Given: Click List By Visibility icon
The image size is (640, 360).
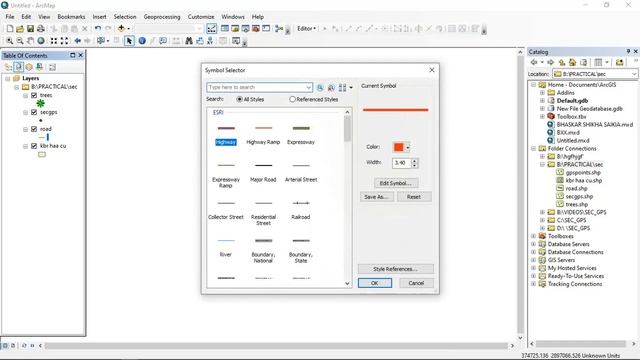Looking at the screenshot, I should pyautogui.click(x=29, y=67).
